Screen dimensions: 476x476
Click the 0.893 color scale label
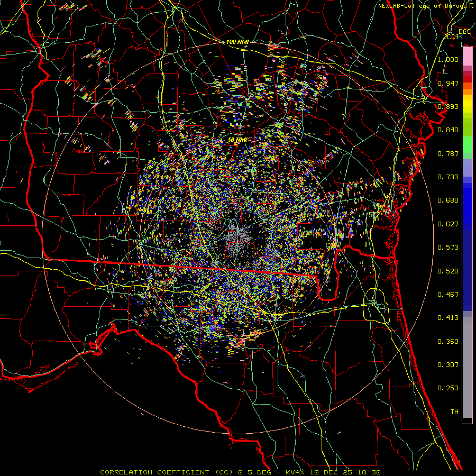tap(448, 106)
